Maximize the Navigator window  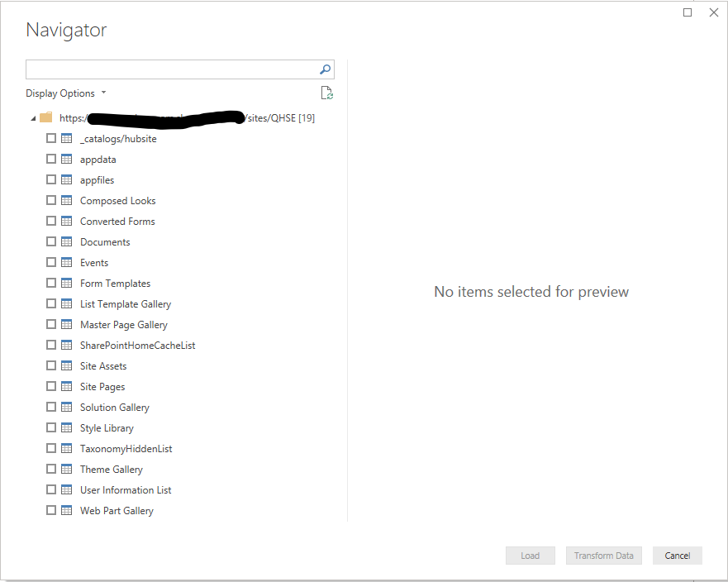[x=688, y=12]
